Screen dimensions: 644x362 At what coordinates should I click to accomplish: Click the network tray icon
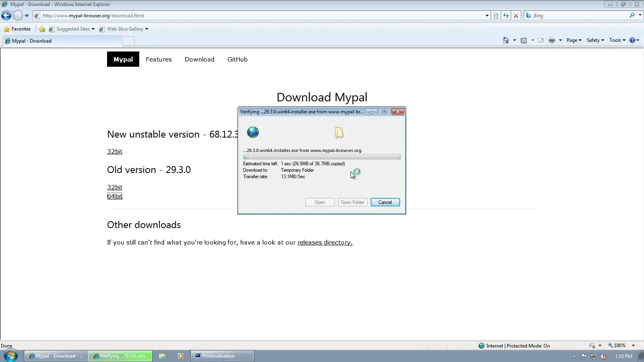point(594,356)
